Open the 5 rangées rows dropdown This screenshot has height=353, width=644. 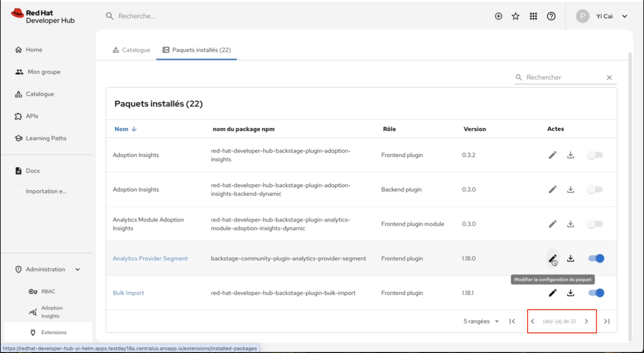(481, 321)
